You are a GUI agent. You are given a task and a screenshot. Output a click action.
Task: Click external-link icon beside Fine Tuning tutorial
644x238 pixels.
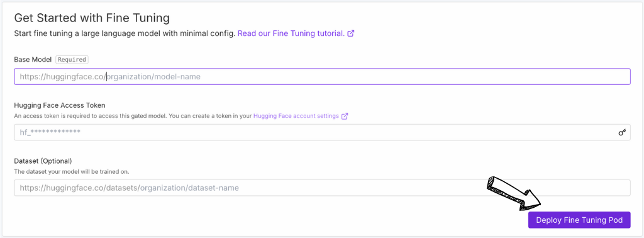351,34
